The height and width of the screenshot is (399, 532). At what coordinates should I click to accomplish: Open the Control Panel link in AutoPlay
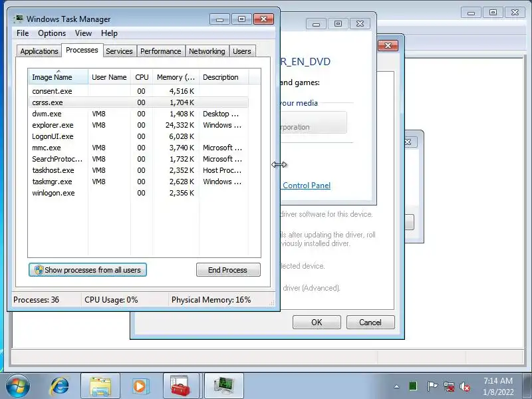(x=307, y=186)
